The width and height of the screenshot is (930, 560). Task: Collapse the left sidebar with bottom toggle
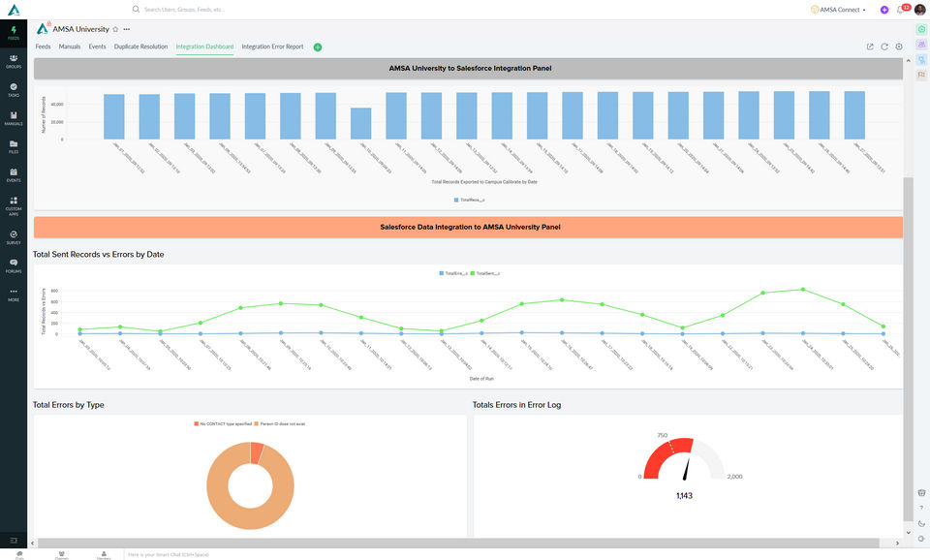[13, 541]
